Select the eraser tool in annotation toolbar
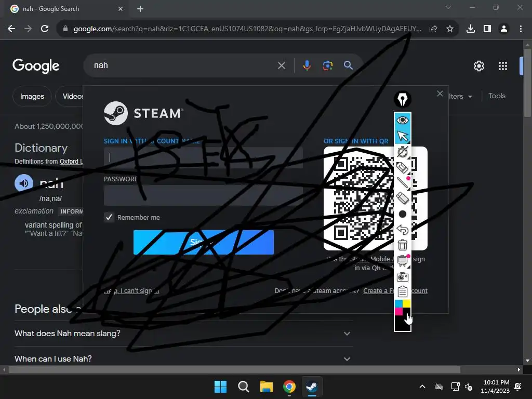Screen dimensions: 532x399 (403, 198)
